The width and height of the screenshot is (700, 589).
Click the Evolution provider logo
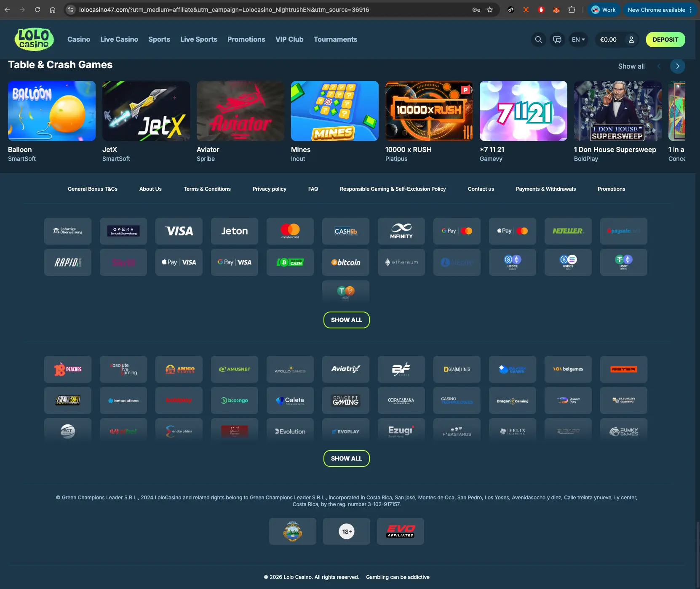pyautogui.click(x=290, y=431)
